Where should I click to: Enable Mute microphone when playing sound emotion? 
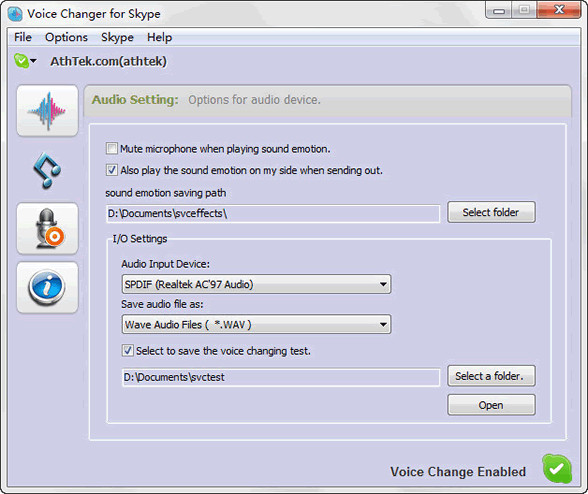pyautogui.click(x=111, y=149)
